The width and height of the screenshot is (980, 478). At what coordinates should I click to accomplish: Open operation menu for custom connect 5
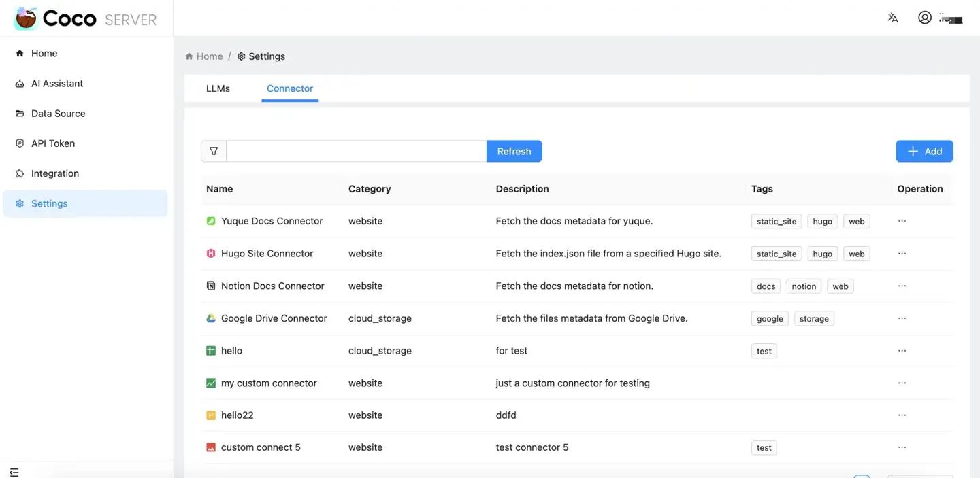pos(902,447)
